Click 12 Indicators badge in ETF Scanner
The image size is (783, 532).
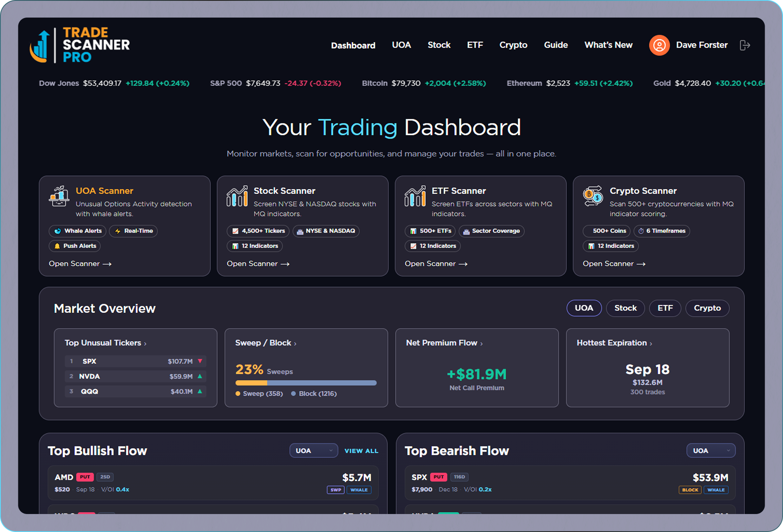click(433, 246)
